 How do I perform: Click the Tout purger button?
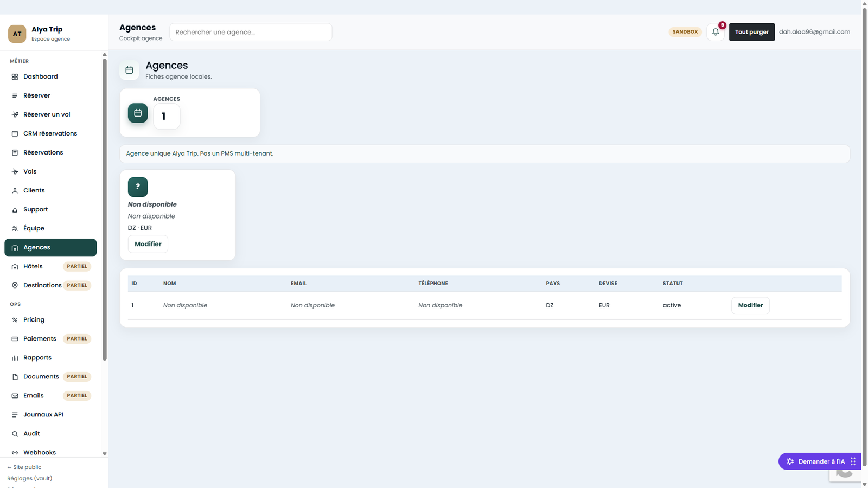[751, 32]
